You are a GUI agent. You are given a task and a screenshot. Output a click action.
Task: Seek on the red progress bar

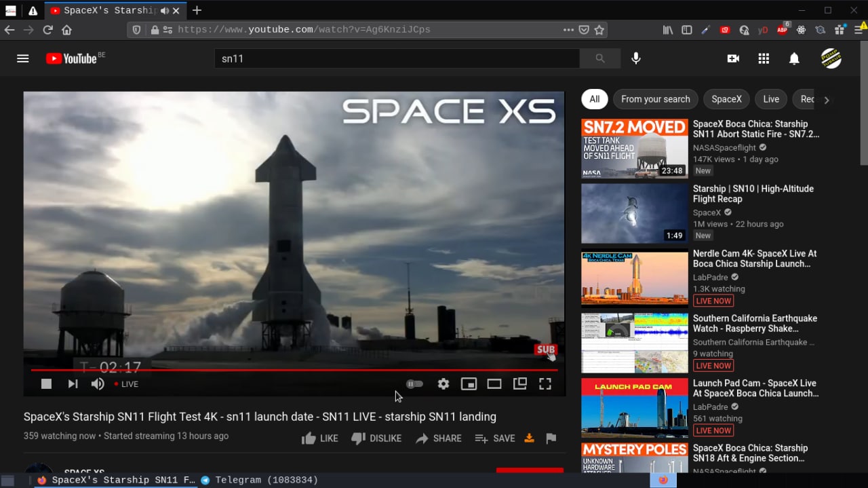click(x=294, y=370)
